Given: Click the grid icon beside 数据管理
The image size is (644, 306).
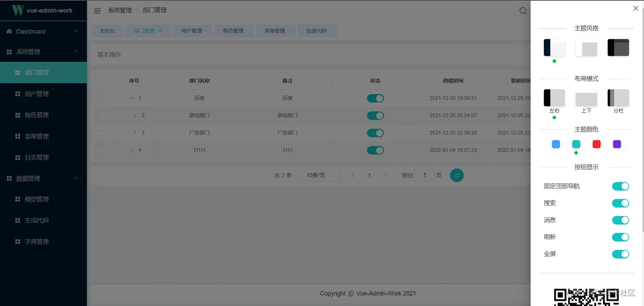Looking at the screenshot, I should (9, 179).
